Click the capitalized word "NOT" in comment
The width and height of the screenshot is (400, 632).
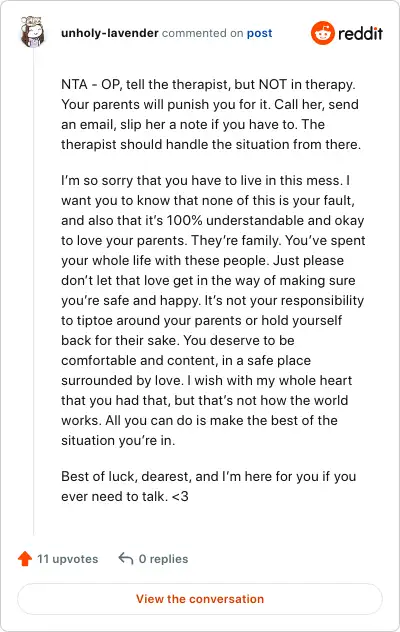point(273,85)
